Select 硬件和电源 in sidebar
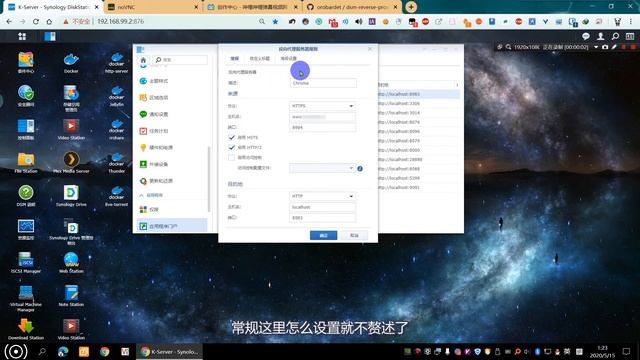Screen dimensions: 640x360 (x=171, y=147)
